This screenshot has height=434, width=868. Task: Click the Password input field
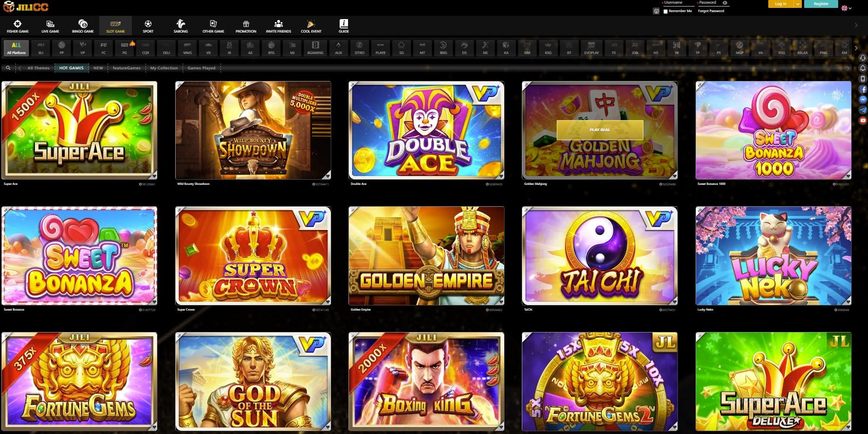point(710,3)
